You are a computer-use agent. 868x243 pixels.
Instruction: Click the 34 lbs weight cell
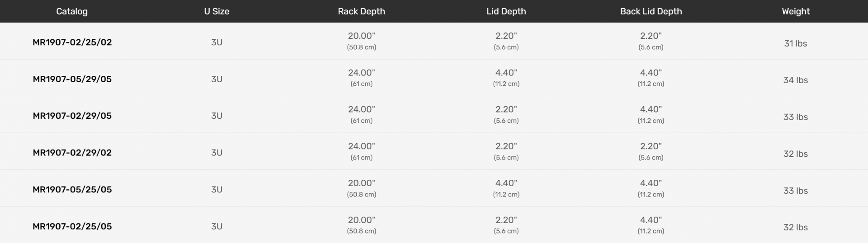point(795,80)
